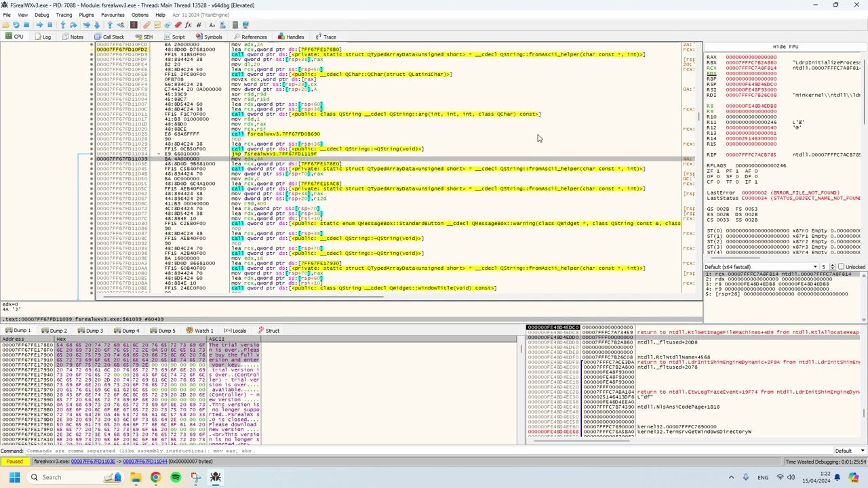Open the Scylla plugin icon in toolbar
The height and width of the screenshot is (488, 868).
pos(134,25)
